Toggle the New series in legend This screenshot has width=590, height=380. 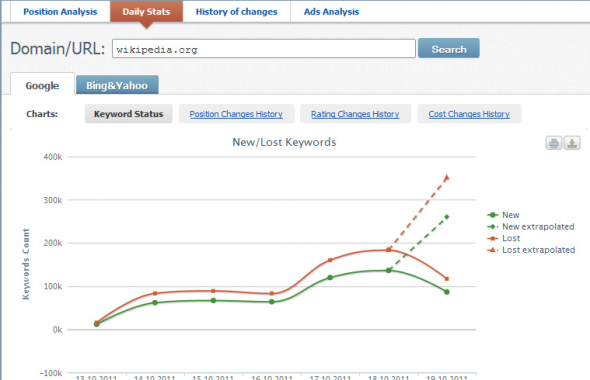(x=503, y=215)
